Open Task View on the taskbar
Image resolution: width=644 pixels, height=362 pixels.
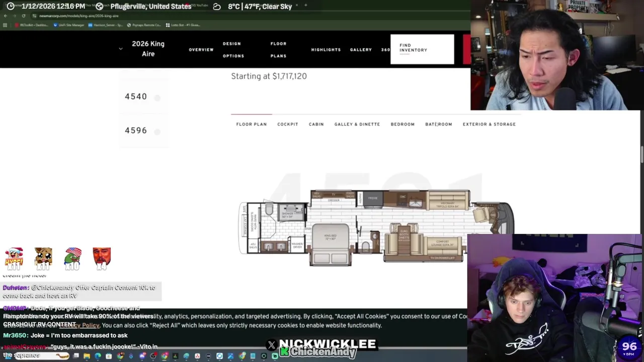click(76, 356)
